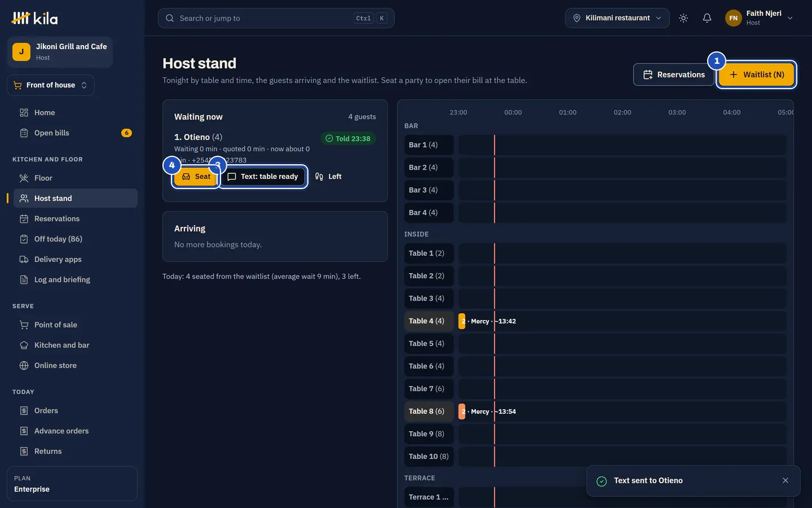Click Log and briefing document icon
Image resolution: width=812 pixels, height=508 pixels.
(x=24, y=279)
